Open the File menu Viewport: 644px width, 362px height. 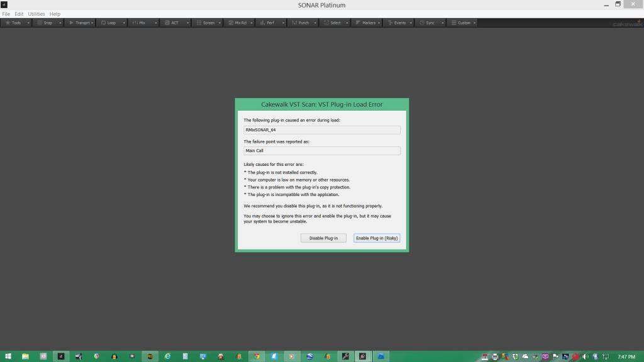point(6,14)
